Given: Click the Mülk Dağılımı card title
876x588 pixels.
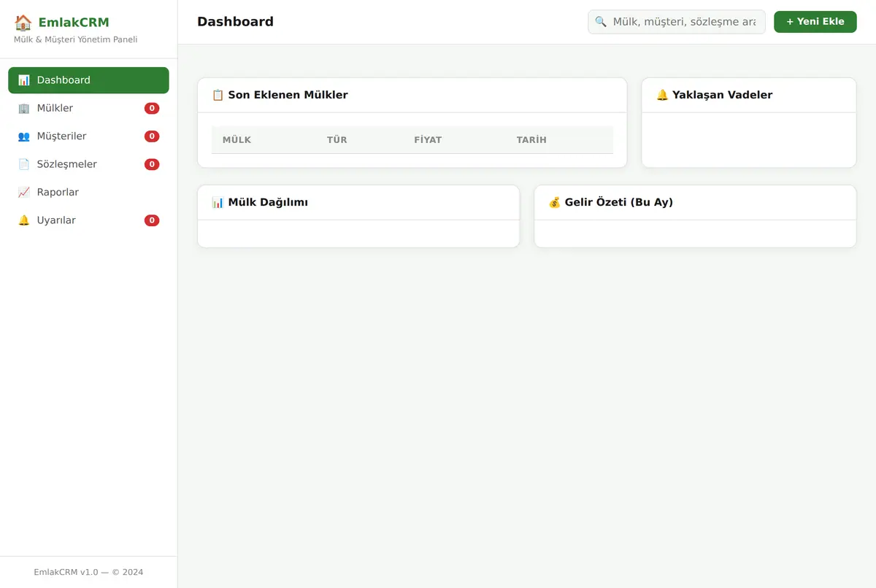Looking at the screenshot, I should (268, 202).
